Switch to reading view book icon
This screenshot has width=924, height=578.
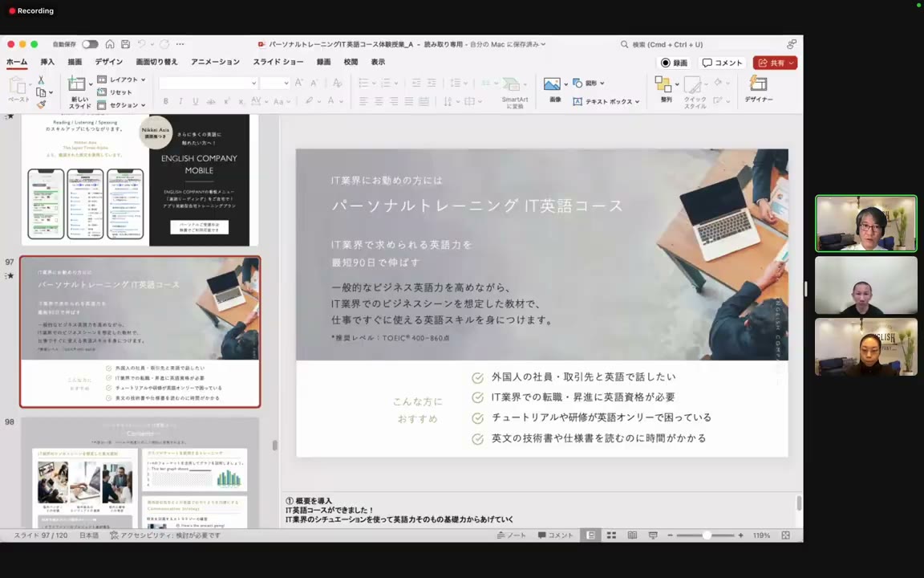632,535
